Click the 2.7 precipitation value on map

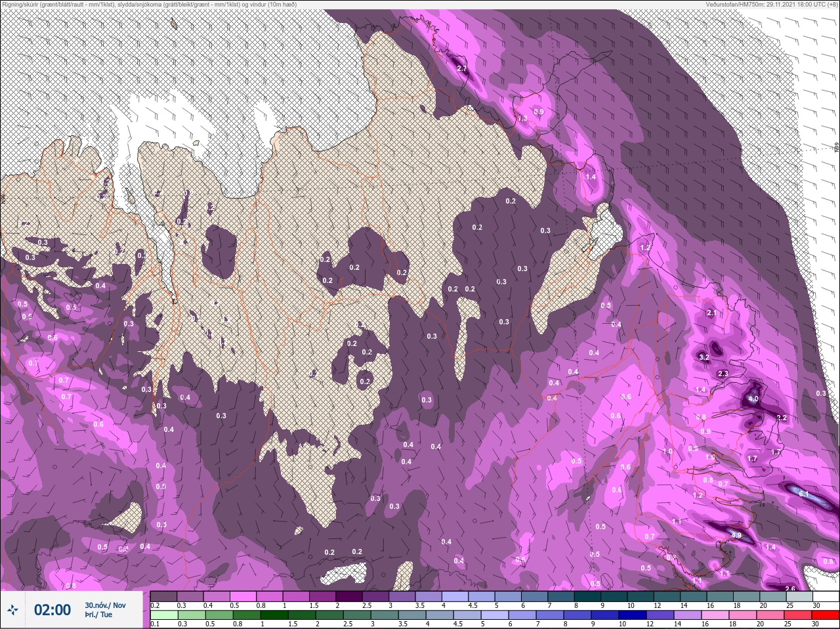[x=461, y=68]
